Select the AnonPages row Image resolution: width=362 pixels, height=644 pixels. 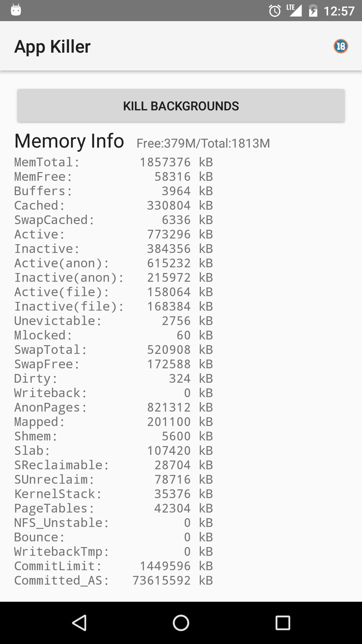click(113, 408)
